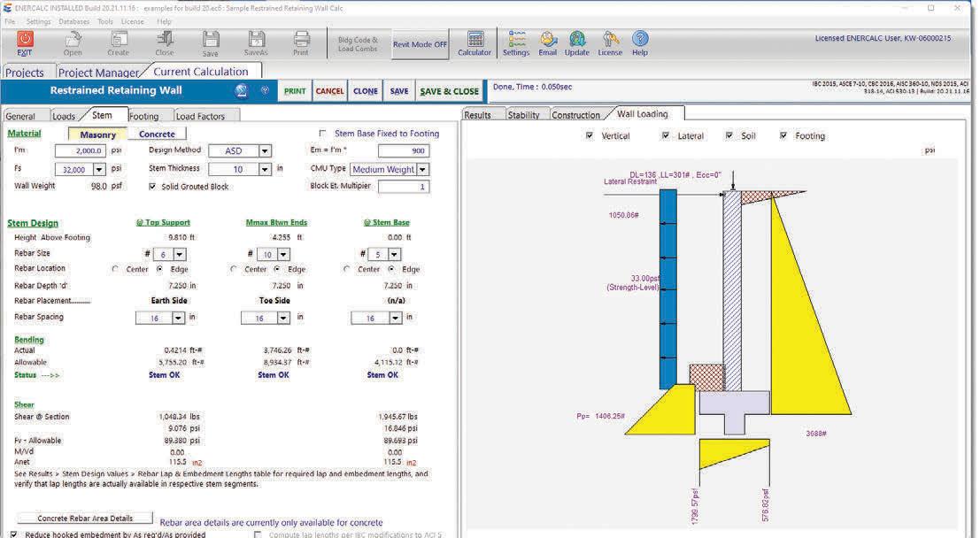
Task: Toggle the Lateral loads checkbox
Action: (666, 135)
